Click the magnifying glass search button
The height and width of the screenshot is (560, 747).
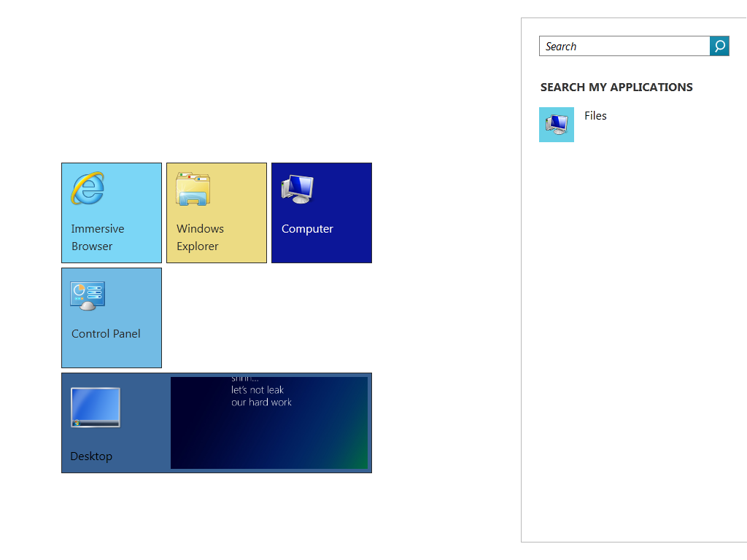coord(719,46)
